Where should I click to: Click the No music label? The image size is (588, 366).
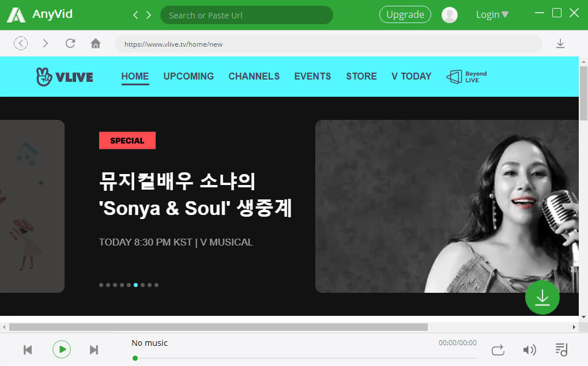tap(150, 343)
